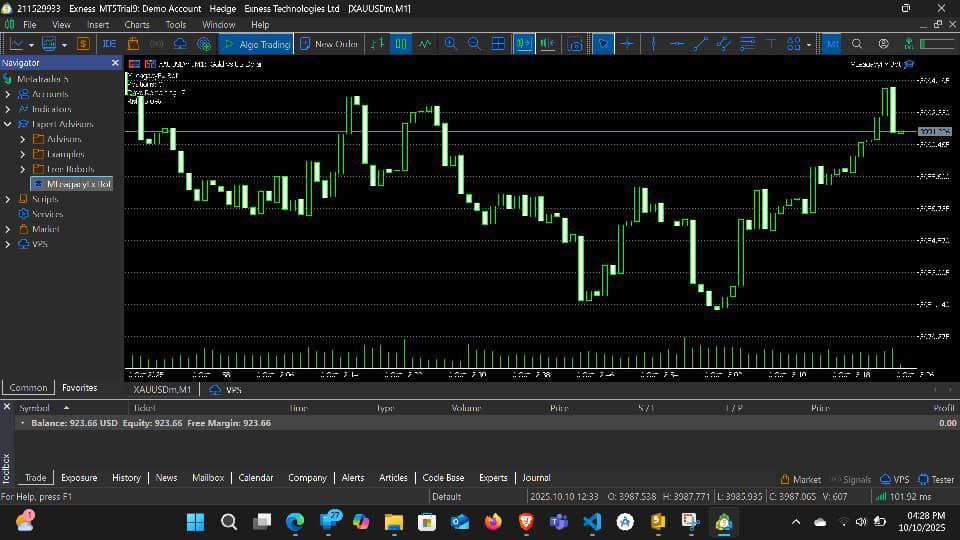960x540 pixels.
Task: Switch to the History tab
Action: tap(126, 478)
